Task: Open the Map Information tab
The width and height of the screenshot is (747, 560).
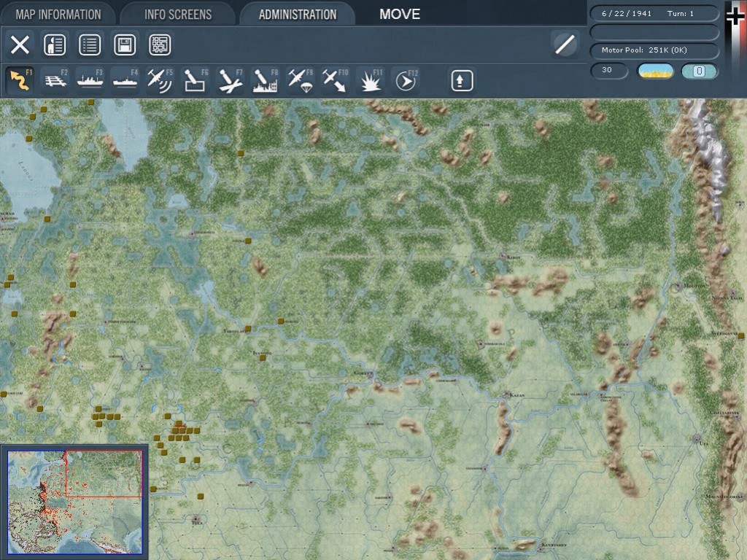Action: [x=58, y=15]
